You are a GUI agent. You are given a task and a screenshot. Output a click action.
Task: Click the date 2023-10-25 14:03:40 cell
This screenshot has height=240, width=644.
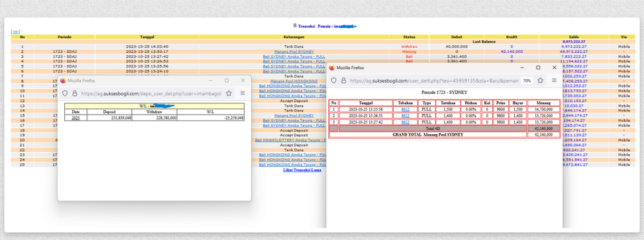pos(147,47)
